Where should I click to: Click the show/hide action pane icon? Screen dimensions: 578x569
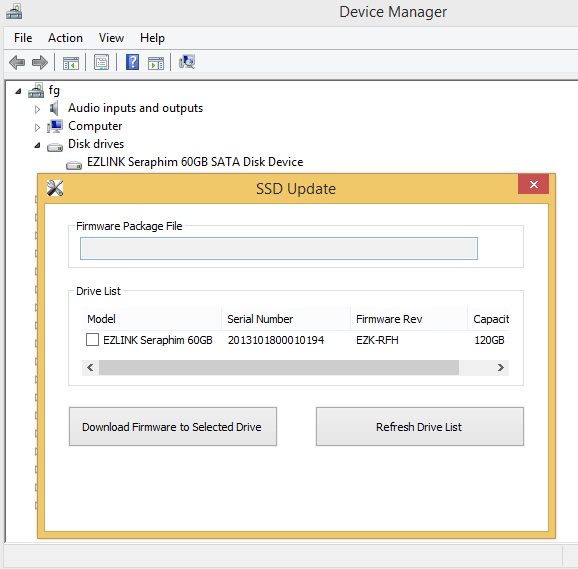coord(156,63)
